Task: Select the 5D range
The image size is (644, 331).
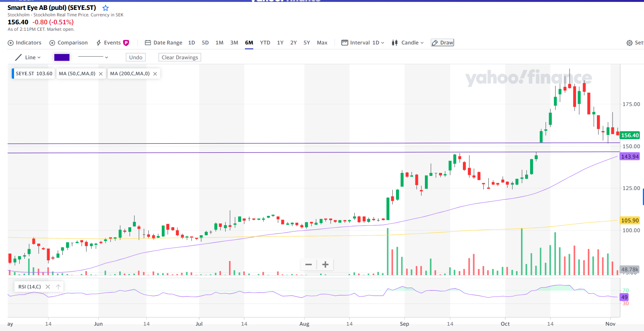Action: (x=205, y=43)
